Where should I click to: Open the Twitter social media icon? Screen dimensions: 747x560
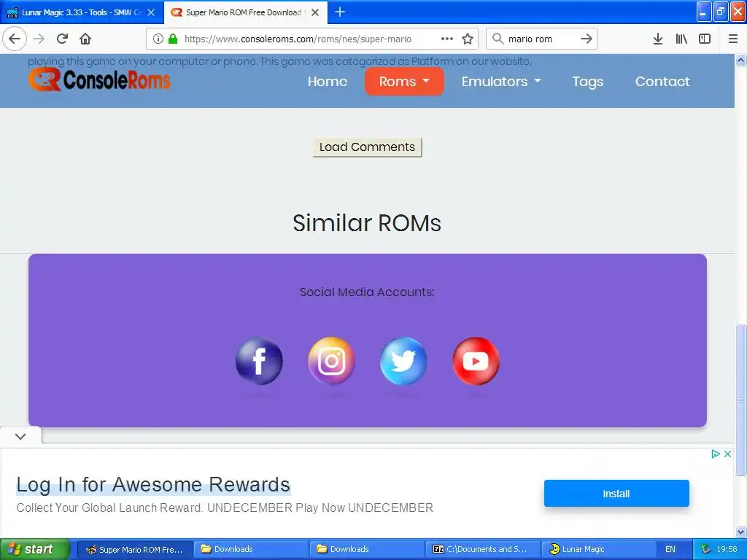point(403,361)
